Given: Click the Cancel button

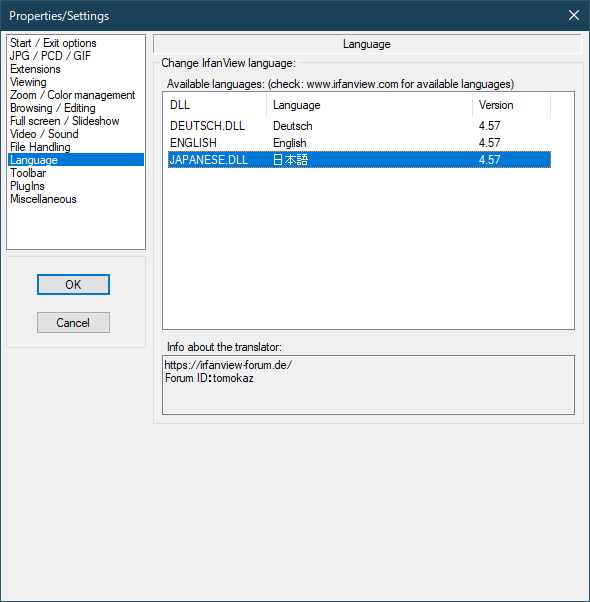Looking at the screenshot, I should click(73, 322).
